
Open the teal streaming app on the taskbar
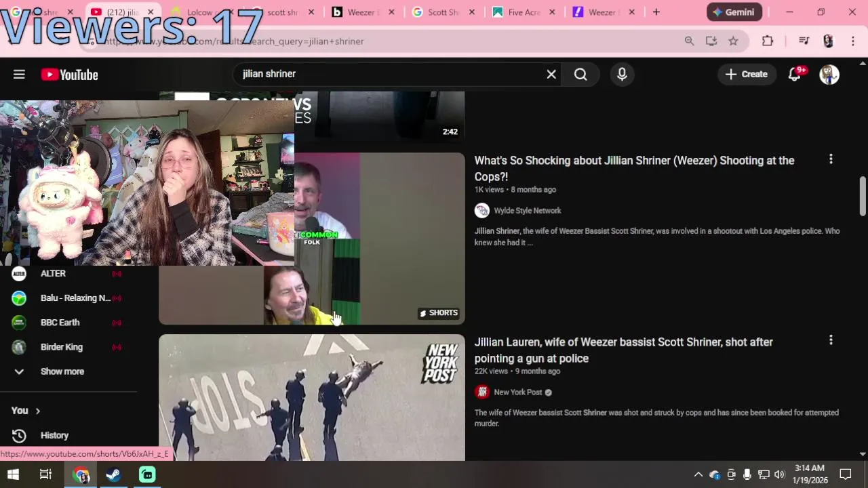[147, 474]
